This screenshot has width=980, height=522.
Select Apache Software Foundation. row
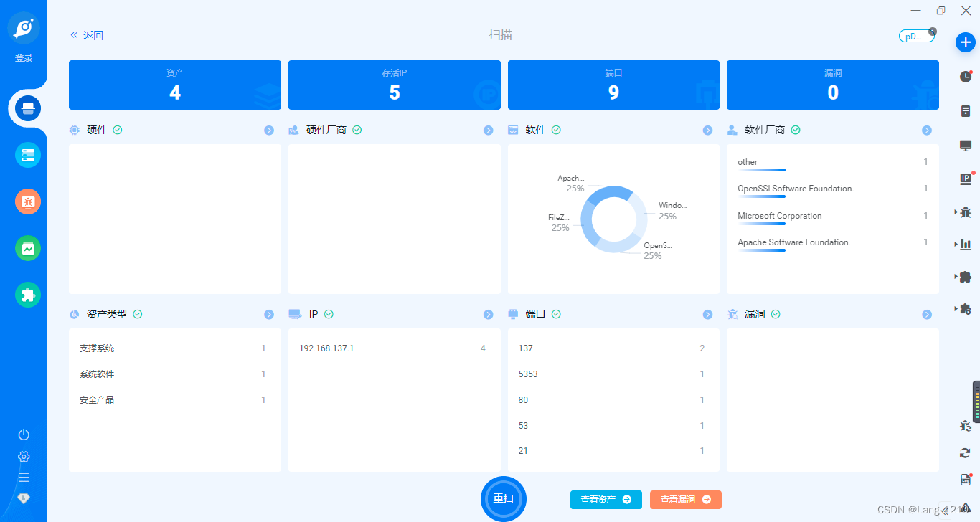point(833,244)
